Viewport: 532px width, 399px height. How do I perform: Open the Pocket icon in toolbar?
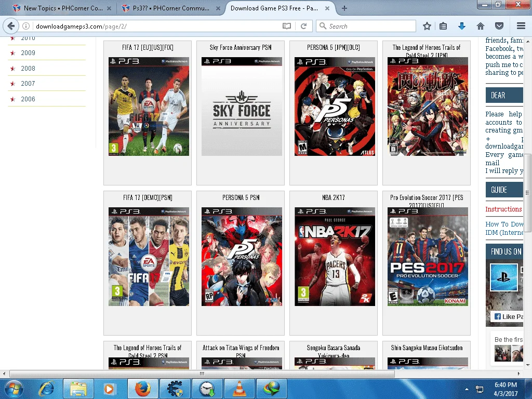pyautogui.click(x=499, y=26)
